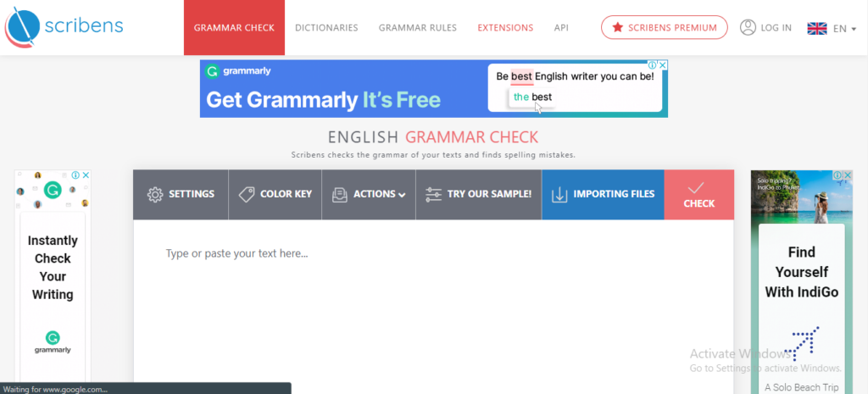Click the Scribens Premium button
Viewport: 868px width, 394px height.
[665, 27]
